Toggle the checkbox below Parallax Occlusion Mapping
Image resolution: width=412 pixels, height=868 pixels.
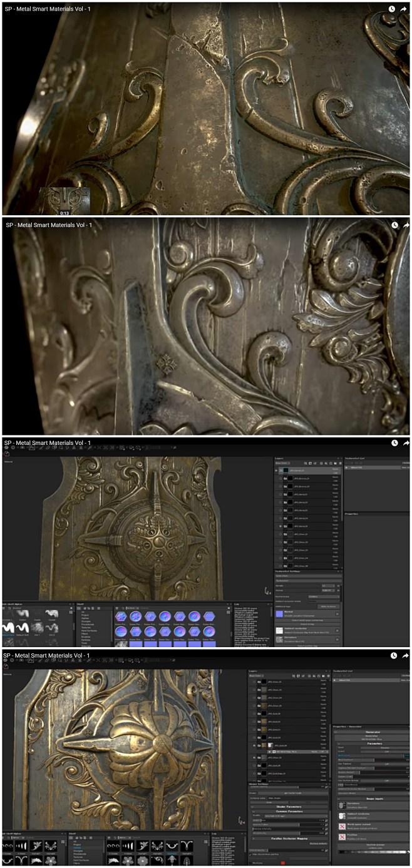[x=251, y=854]
